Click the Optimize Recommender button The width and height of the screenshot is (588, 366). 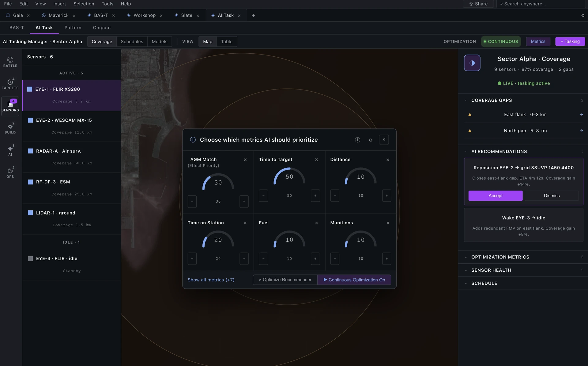[x=285, y=280]
